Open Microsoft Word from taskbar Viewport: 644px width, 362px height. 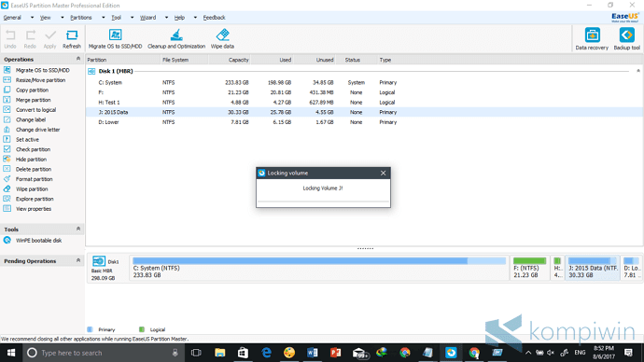pyautogui.click(x=312, y=353)
